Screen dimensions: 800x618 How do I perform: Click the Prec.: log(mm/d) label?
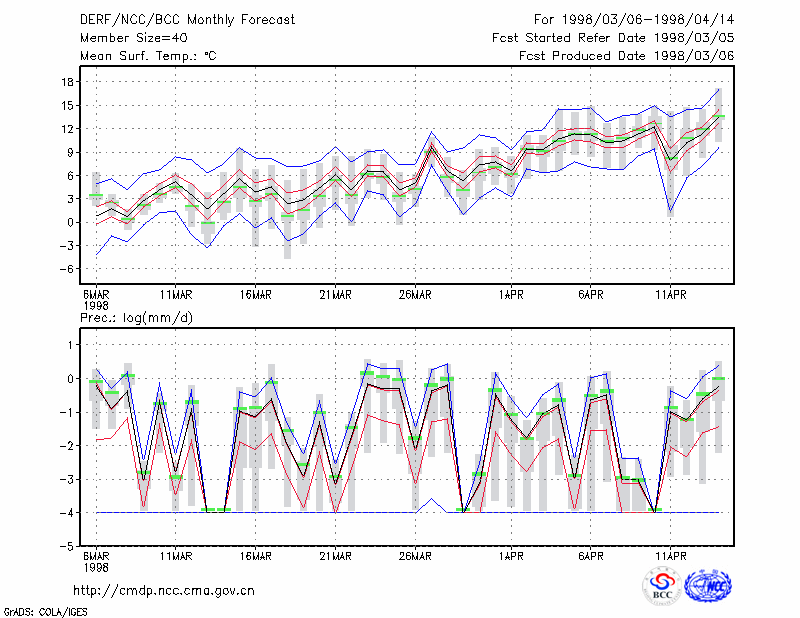pyautogui.click(x=136, y=318)
